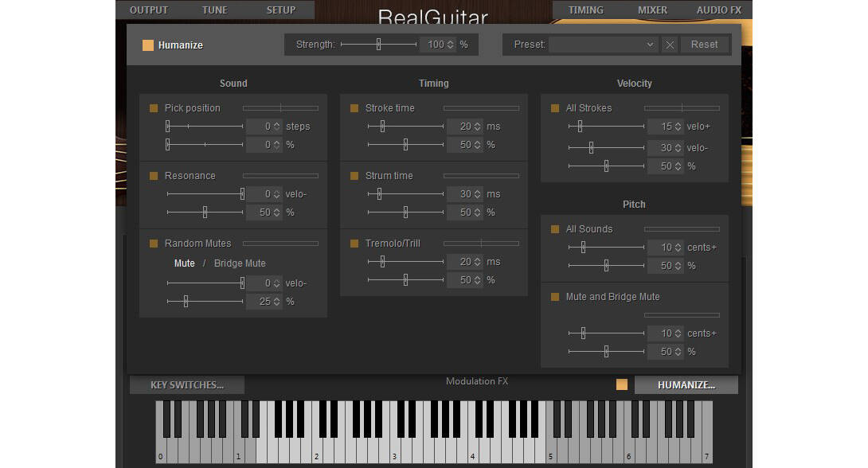Toggle the orange square beside HUMANIZE button
Viewport: 868px width, 468px height.
click(x=622, y=384)
